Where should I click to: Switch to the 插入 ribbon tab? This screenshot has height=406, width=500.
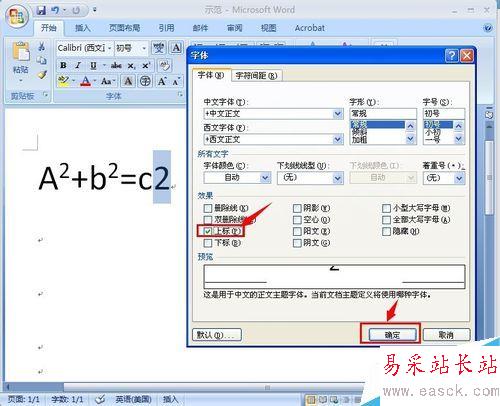82,28
